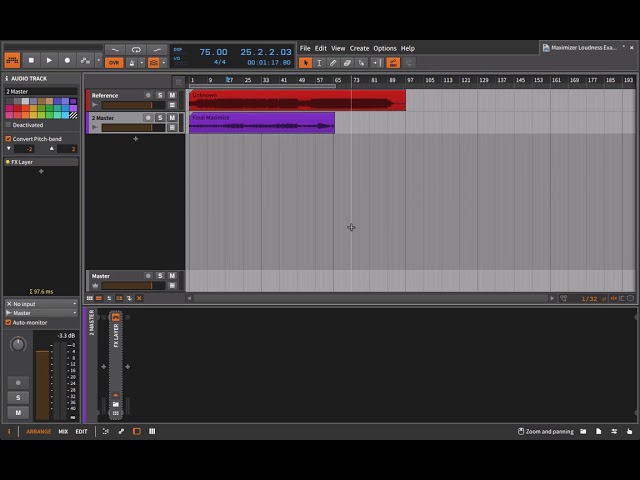640x480 pixels.
Task: Toggle automation write in the transport
Action: (85, 60)
